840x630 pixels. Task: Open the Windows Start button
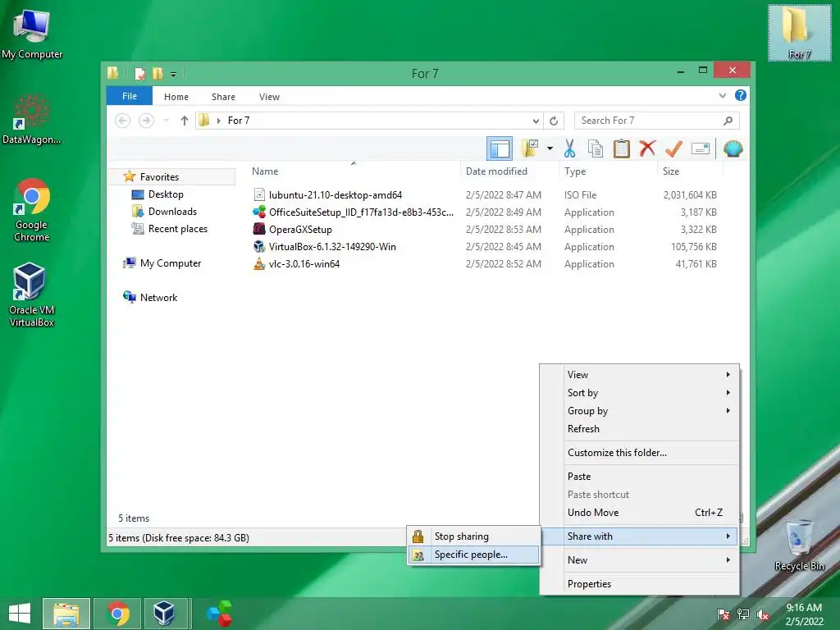click(x=20, y=614)
